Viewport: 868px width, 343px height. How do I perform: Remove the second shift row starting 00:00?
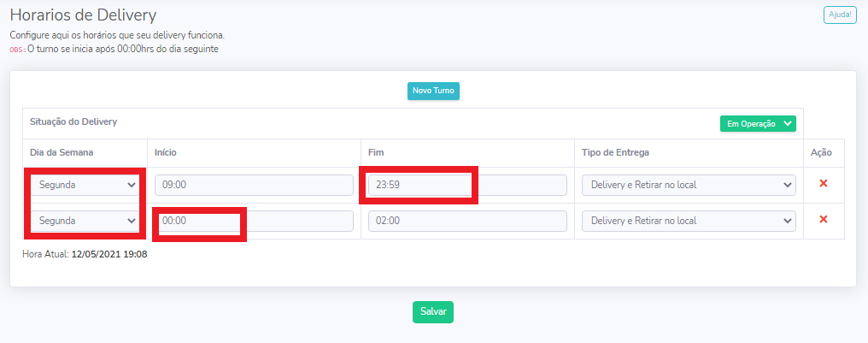point(824,220)
